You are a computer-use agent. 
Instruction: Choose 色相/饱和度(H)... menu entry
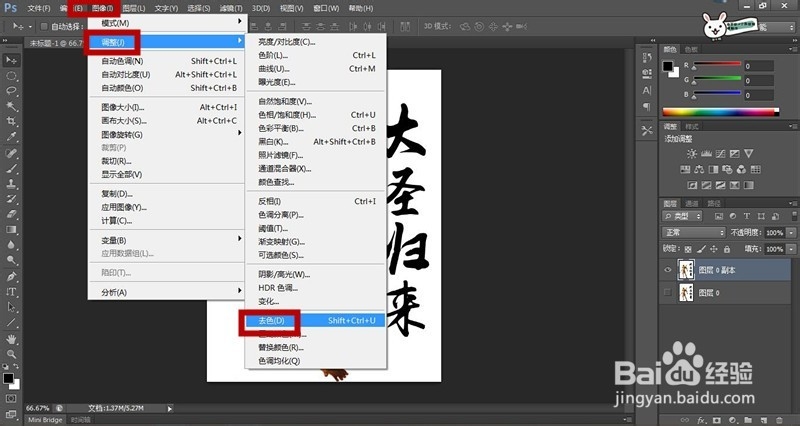tap(315, 115)
